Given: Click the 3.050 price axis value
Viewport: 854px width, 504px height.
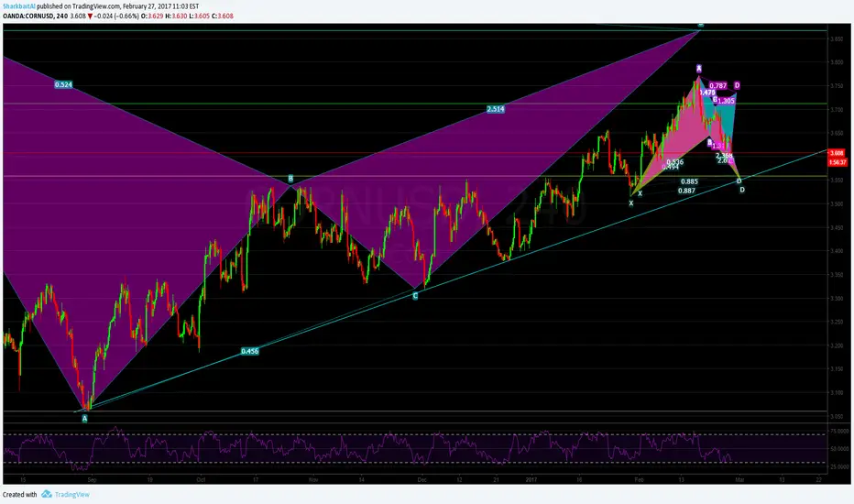Looking at the screenshot, I should 837,416.
